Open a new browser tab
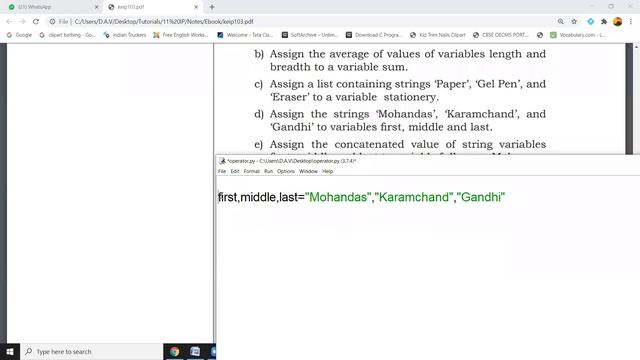640x360 pixels. point(212,7)
